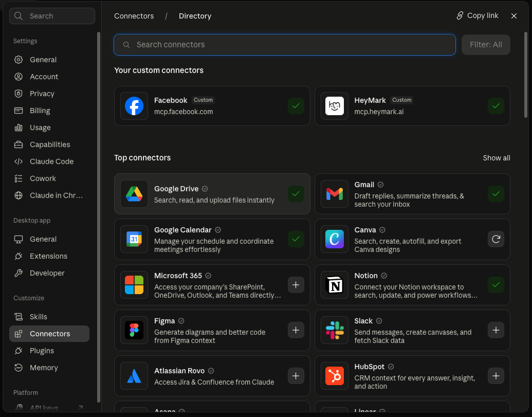Viewport: 532px width, 417px height.
Task: Click the chain icon beside Copy link
Action: [460, 15]
